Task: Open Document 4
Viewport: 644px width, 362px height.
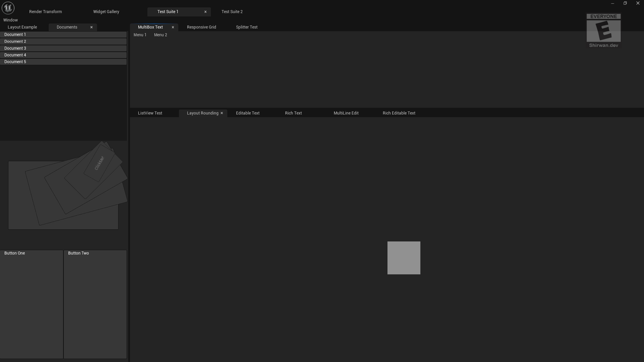Action: point(63,55)
